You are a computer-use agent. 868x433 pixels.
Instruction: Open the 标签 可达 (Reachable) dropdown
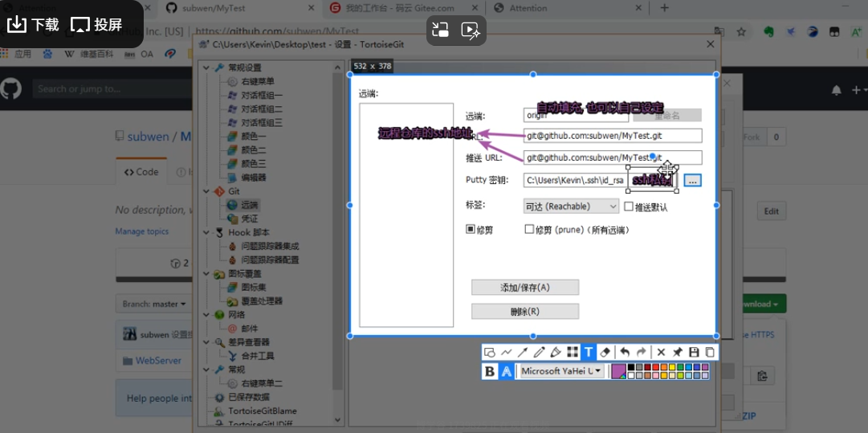coord(571,206)
